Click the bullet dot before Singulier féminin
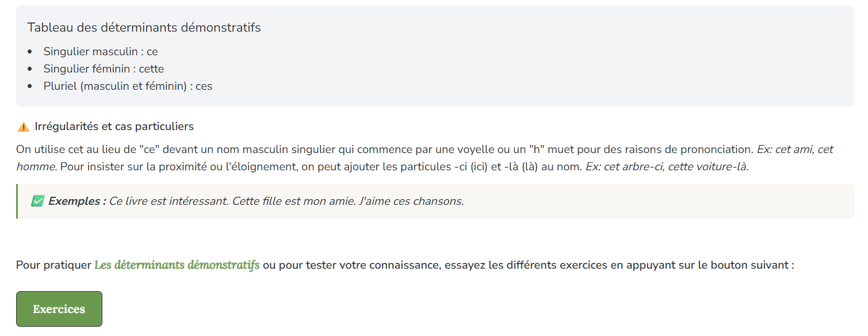868x336 pixels. [30, 69]
